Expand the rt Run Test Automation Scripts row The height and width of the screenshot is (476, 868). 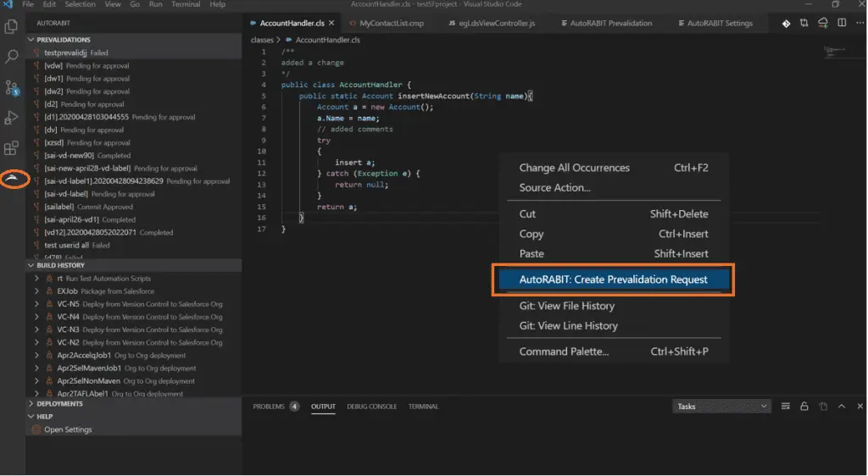pyautogui.click(x=37, y=279)
